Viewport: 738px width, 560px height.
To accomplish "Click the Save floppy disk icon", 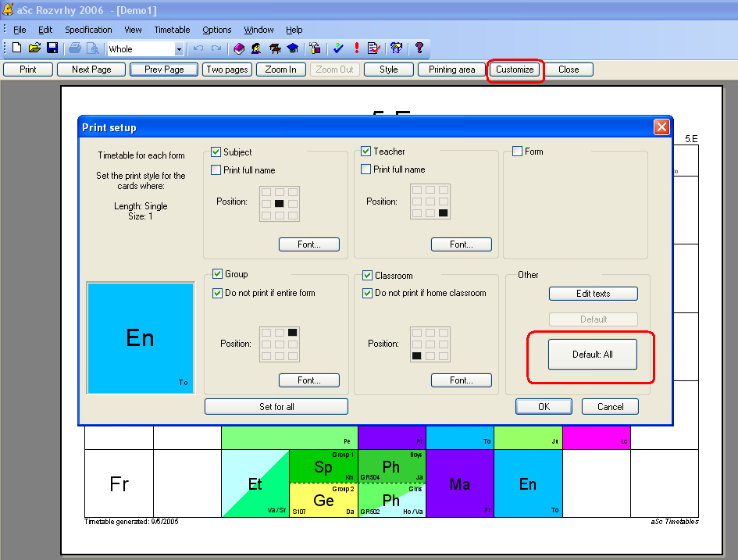I will coord(52,48).
